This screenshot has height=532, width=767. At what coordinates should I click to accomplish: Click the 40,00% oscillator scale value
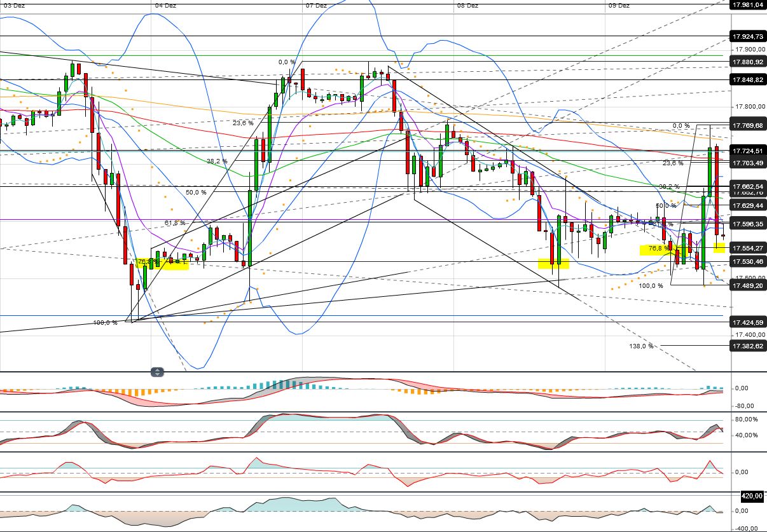click(745, 435)
